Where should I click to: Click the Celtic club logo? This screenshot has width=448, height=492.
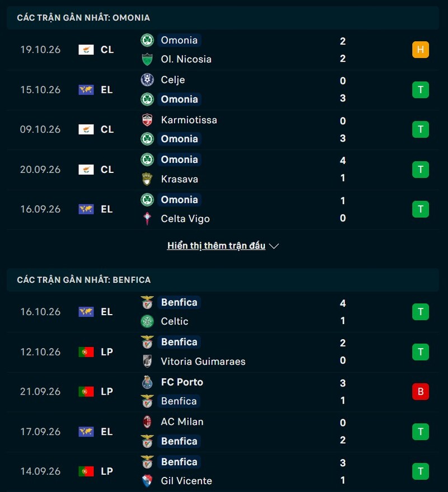coord(147,321)
